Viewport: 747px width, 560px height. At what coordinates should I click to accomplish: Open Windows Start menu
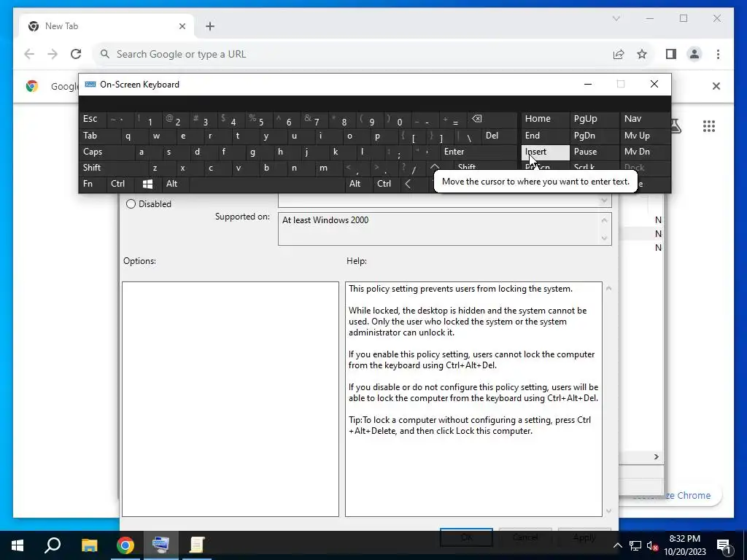[x=18, y=545]
